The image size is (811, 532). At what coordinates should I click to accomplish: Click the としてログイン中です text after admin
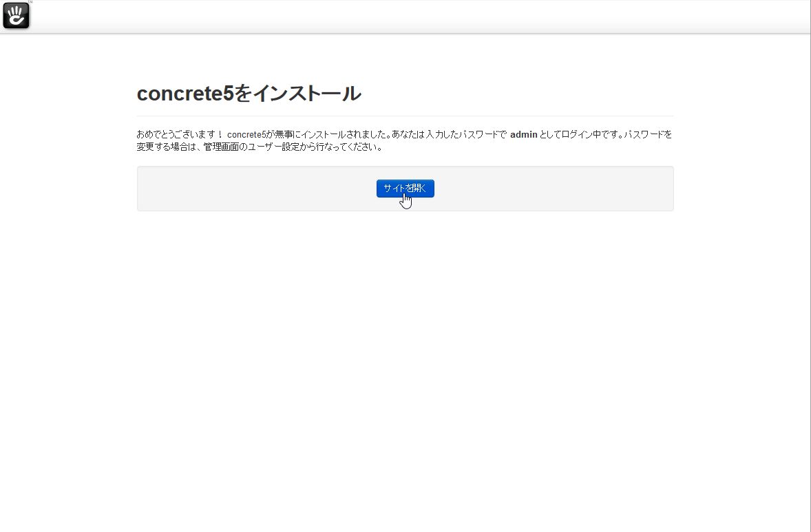[580, 134]
